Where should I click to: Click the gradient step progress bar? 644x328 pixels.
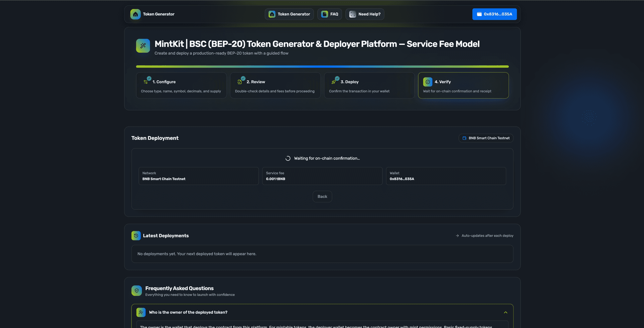(x=322, y=67)
